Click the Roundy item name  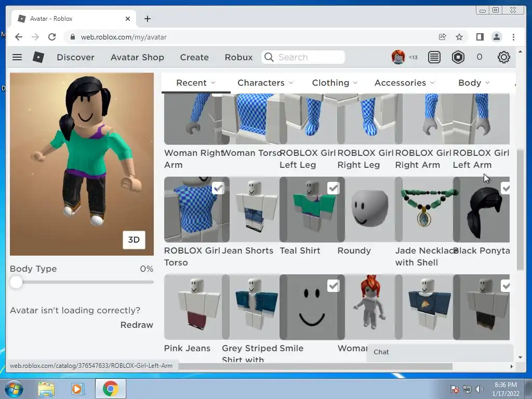pyautogui.click(x=354, y=251)
